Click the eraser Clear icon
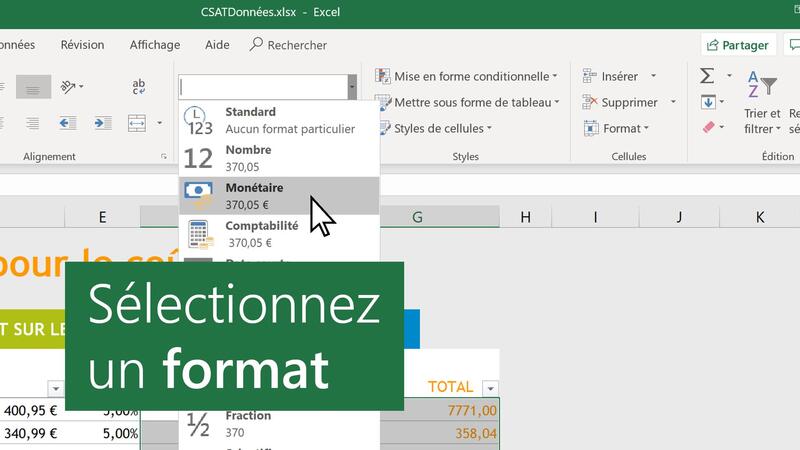The image size is (800, 450). click(708, 128)
